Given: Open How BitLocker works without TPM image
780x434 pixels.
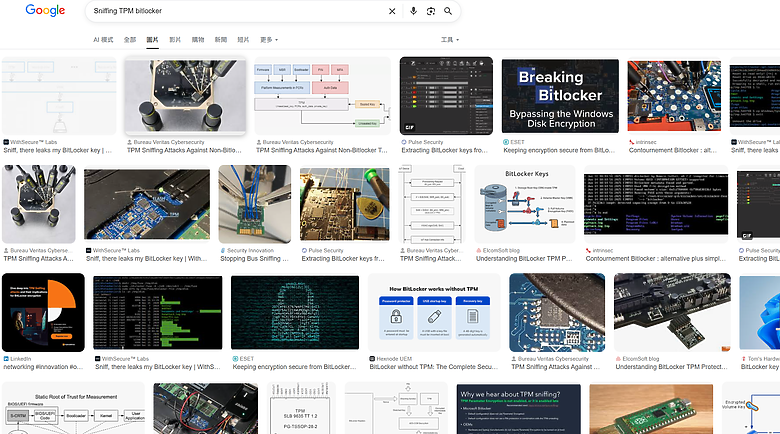Looking at the screenshot, I should [434, 312].
